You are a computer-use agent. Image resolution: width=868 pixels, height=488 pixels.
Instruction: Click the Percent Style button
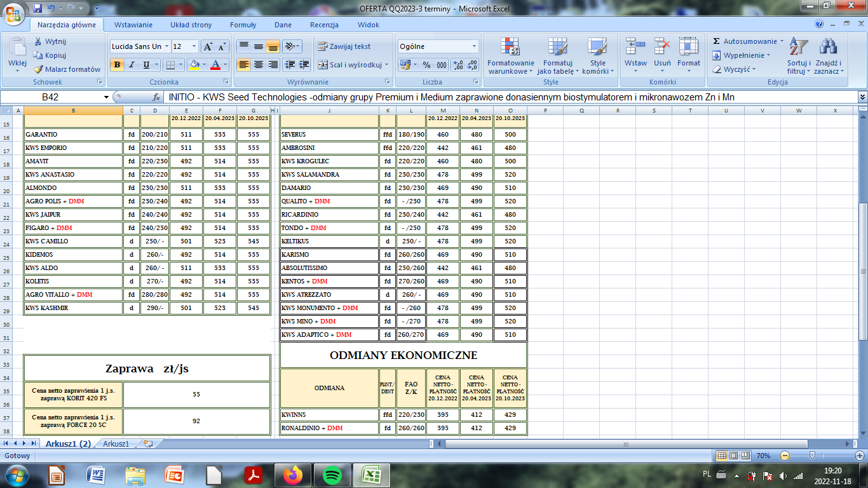[x=426, y=65]
